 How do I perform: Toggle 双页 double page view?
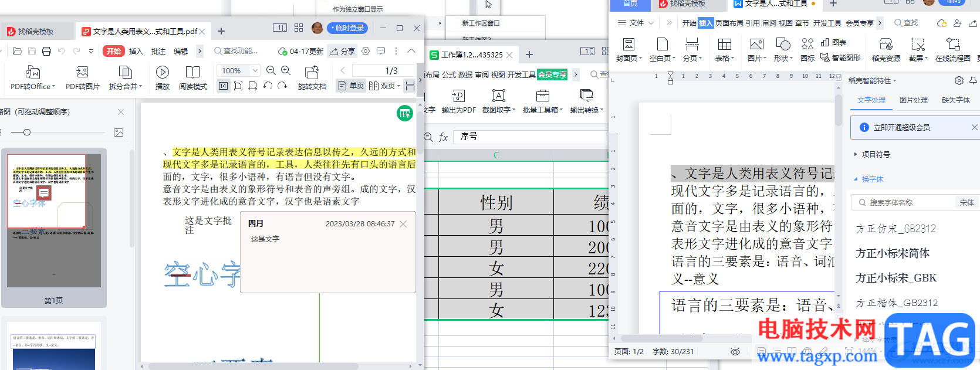(384, 86)
